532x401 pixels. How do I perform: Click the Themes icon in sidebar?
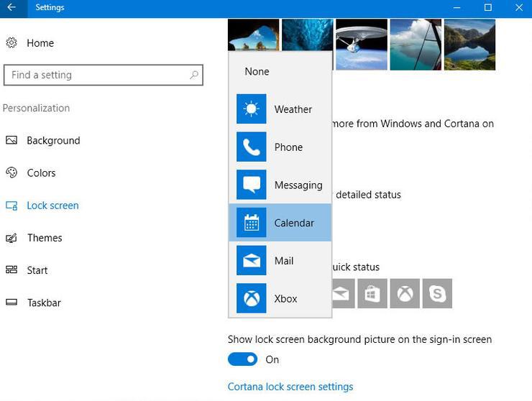(x=12, y=238)
